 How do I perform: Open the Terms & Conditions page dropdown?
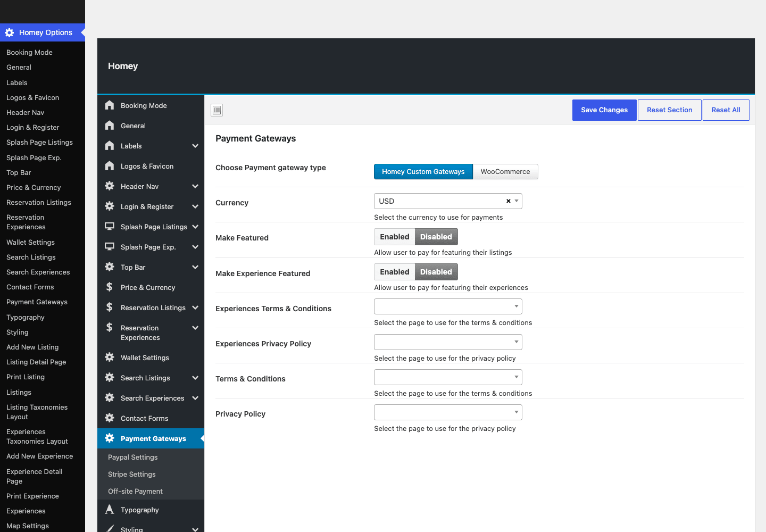click(448, 377)
